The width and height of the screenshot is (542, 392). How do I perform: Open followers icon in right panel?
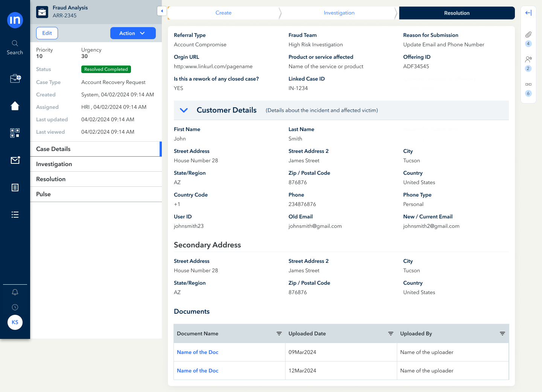[528, 59]
